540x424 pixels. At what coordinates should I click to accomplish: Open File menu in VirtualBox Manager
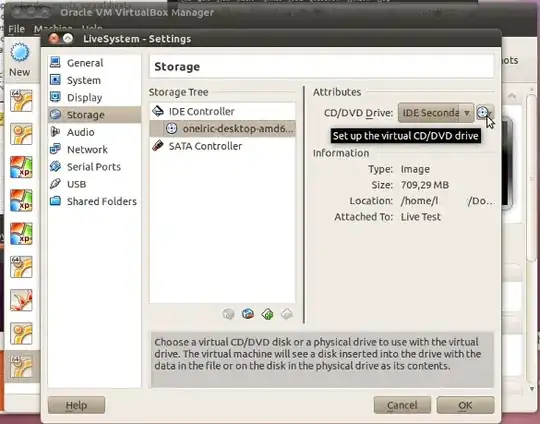[17, 29]
